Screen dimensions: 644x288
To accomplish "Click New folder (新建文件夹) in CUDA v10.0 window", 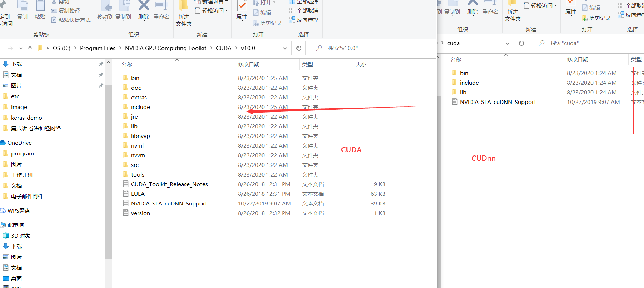I will click(184, 14).
